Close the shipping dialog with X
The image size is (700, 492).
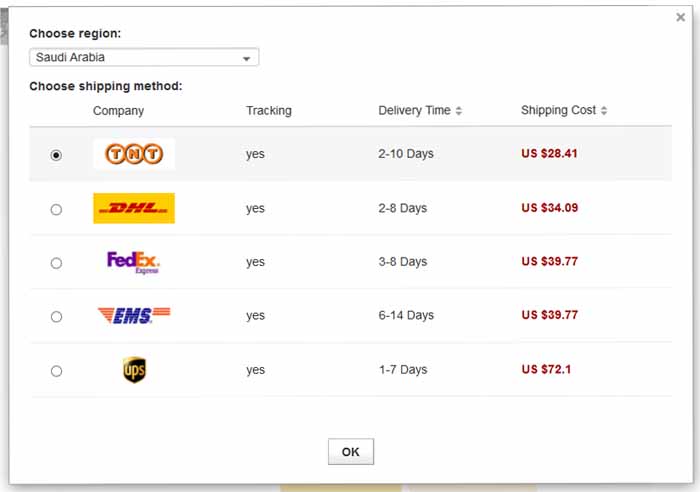click(681, 17)
